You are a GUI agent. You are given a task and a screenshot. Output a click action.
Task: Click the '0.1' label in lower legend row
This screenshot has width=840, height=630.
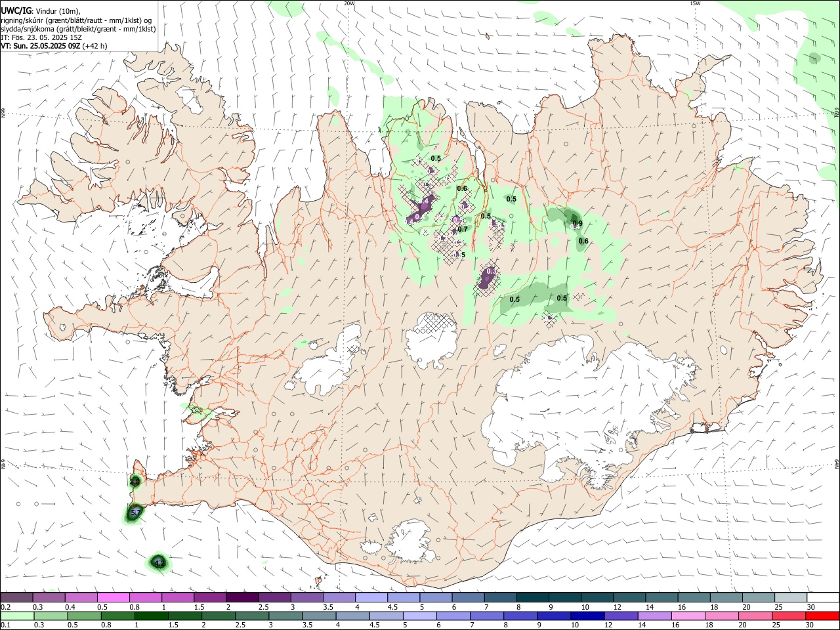(x=5, y=625)
